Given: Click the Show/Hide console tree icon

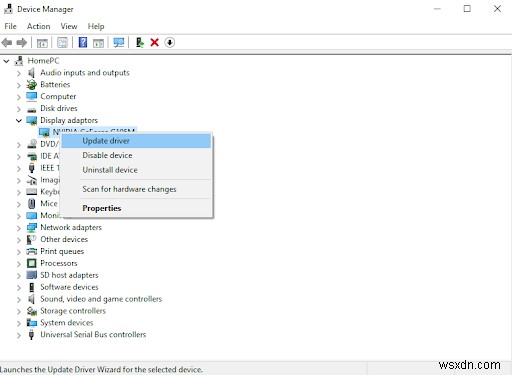Looking at the screenshot, I should tap(42, 43).
